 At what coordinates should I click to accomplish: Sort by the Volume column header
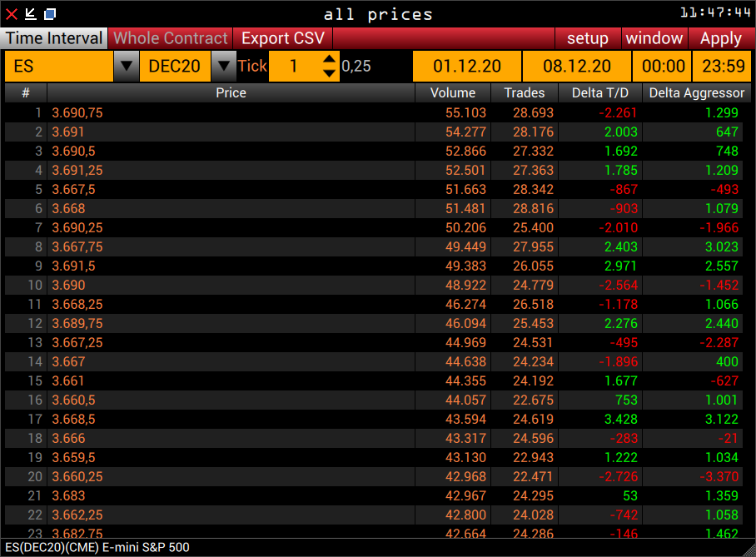coord(453,92)
